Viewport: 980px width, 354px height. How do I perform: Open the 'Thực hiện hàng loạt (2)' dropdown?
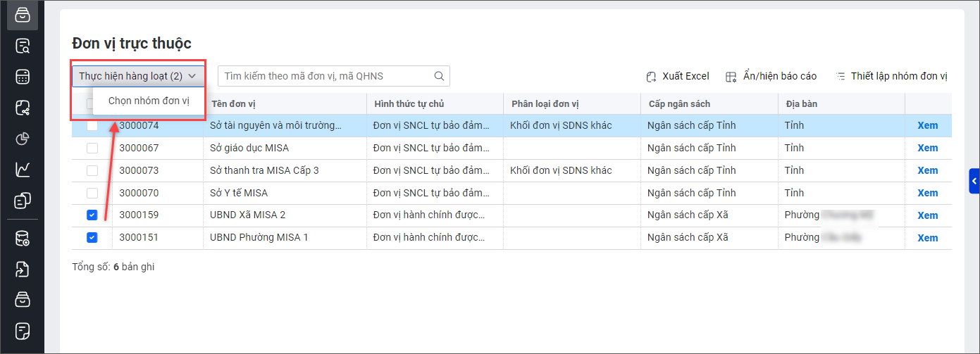point(138,76)
